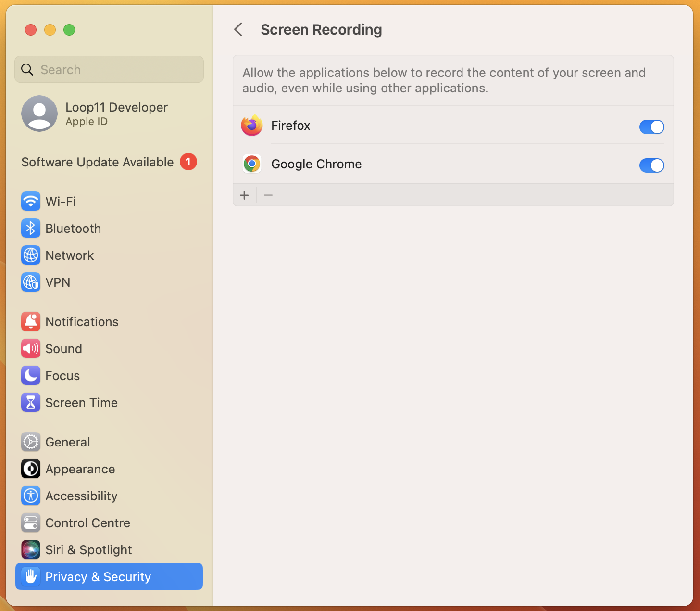Viewport: 700px width, 611px height.
Task: Click the Wi-Fi icon in sidebar
Action: pyautogui.click(x=31, y=201)
